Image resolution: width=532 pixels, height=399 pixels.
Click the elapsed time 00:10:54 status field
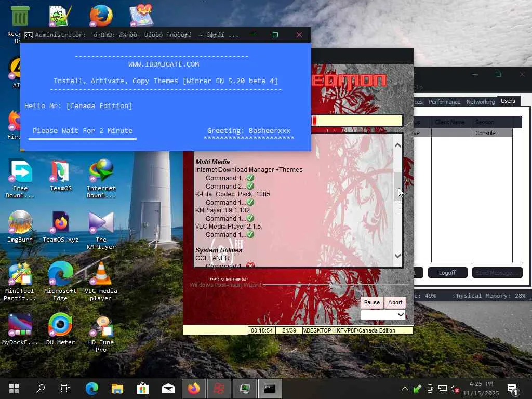262,330
